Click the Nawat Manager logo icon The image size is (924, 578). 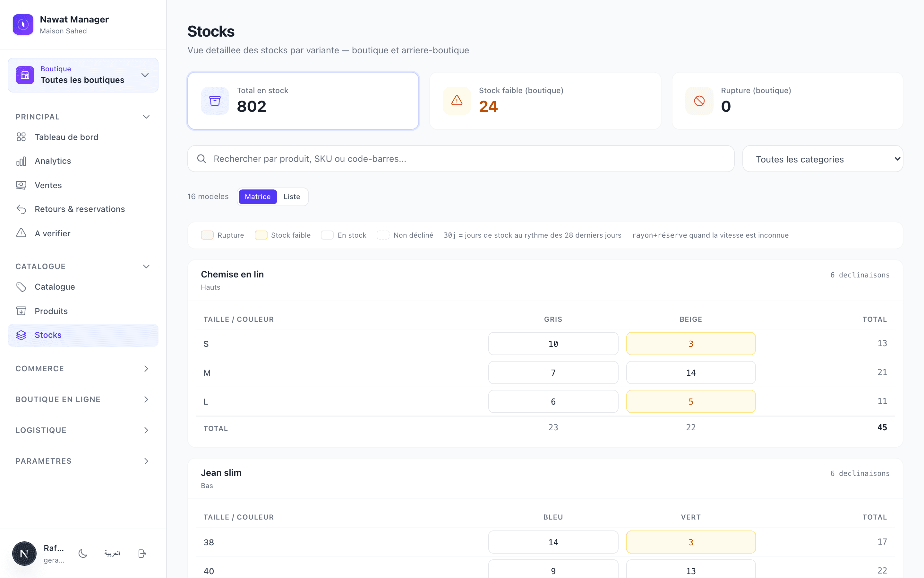tap(23, 24)
